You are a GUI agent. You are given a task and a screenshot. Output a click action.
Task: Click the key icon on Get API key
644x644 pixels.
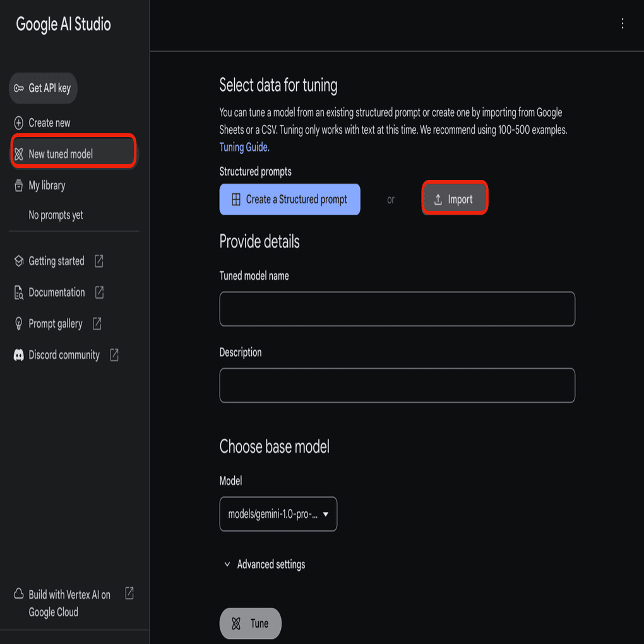(x=19, y=88)
